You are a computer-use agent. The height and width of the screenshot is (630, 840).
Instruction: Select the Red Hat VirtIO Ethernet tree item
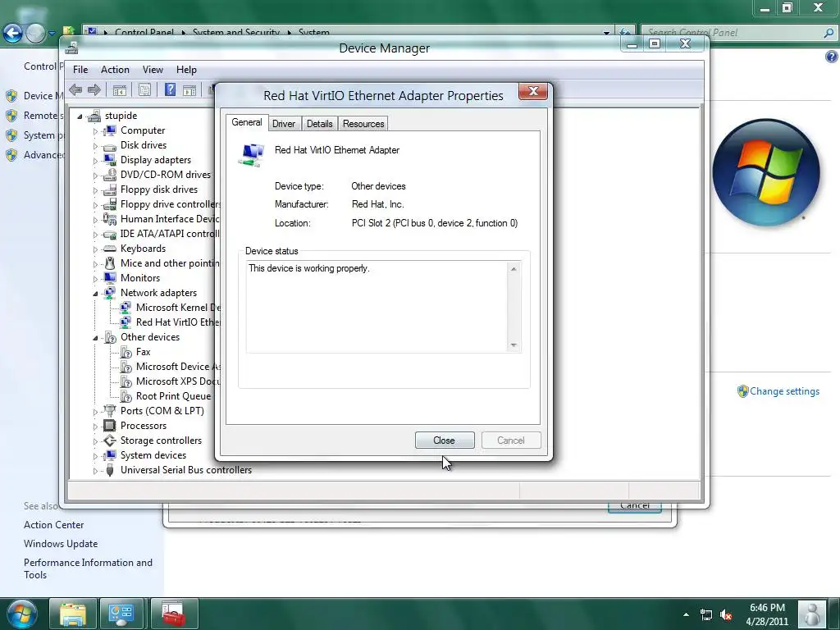(x=177, y=322)
